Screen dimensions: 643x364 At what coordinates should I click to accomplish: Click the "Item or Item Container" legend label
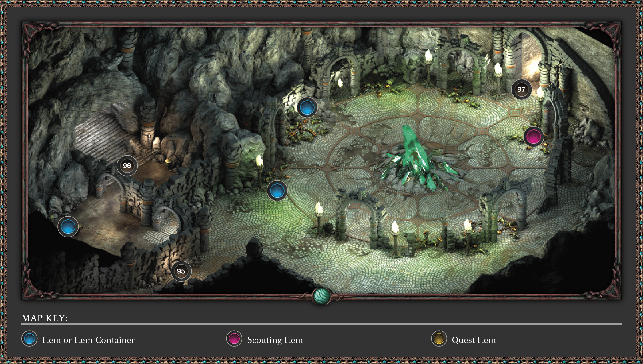(x=88, y=340)
